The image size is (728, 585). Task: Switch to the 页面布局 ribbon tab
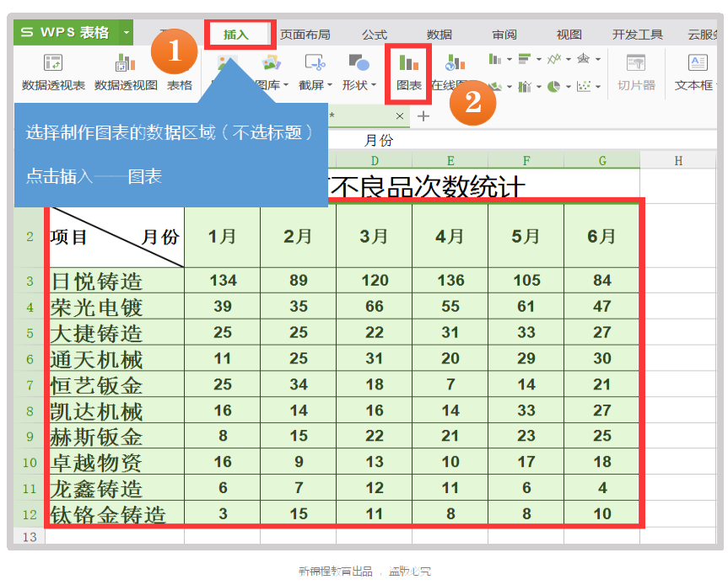[x=305, y=35]
